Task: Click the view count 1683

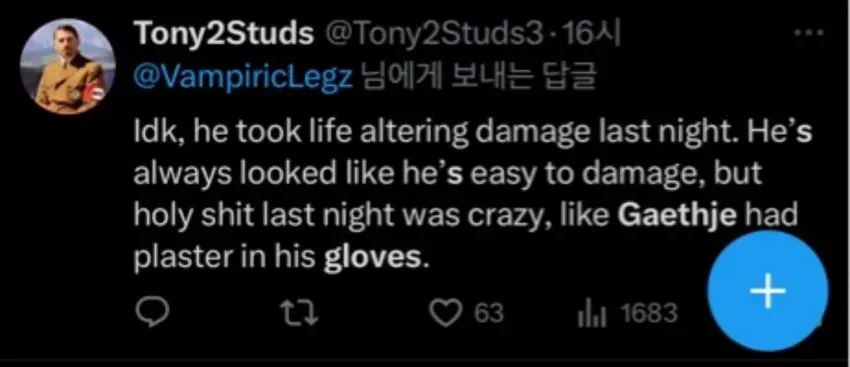Action: [x=649, y=314]
